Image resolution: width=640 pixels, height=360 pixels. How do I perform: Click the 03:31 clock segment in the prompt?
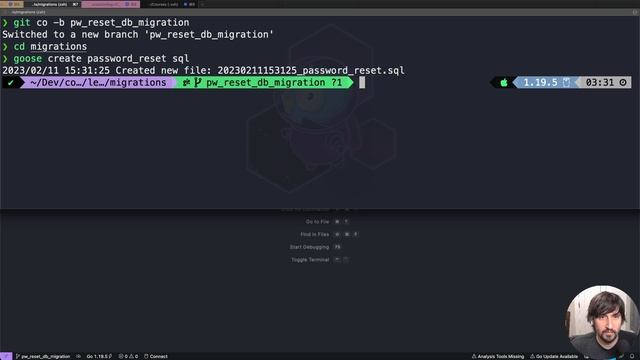(605, 82)
